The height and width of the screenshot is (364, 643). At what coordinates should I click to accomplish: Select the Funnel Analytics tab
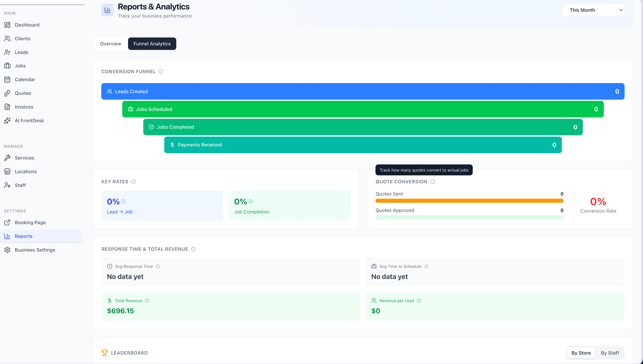tap(152, 43)
